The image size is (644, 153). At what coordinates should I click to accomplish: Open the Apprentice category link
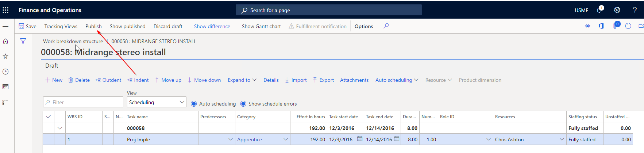pyautogui.click(x=250, y=139)
